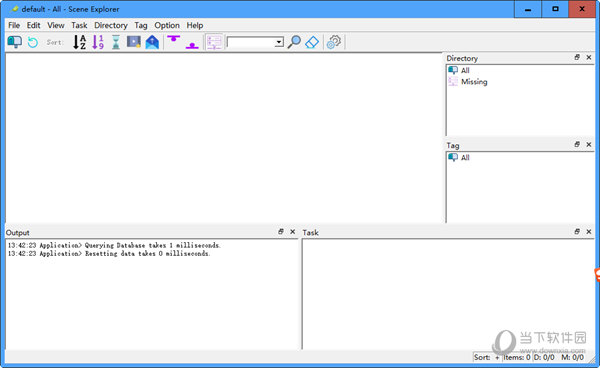Sort items alphabetically with the A-Z icon
Image resolution: width=600 pixels, height=368 pixels.
click(x=80, y=42)
